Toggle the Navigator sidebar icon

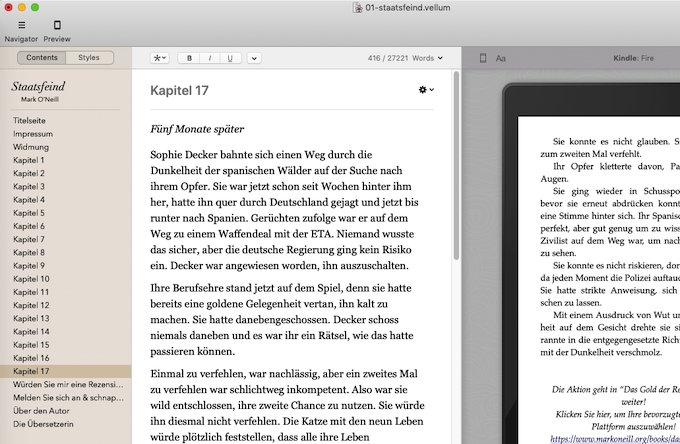21,25
